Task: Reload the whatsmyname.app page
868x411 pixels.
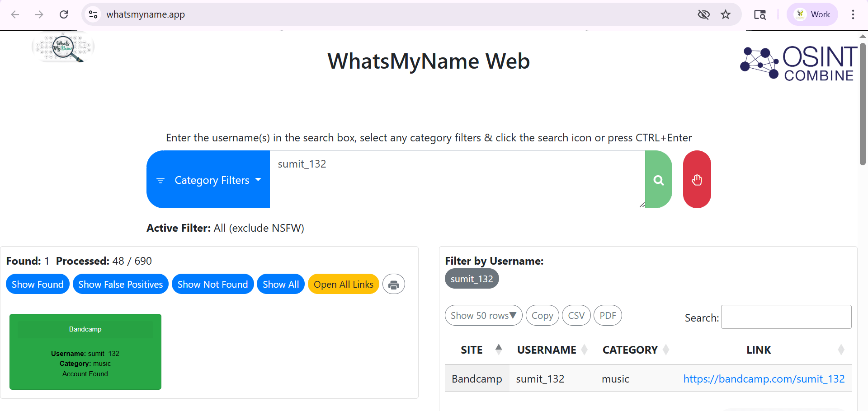Action: pos(64,14)
